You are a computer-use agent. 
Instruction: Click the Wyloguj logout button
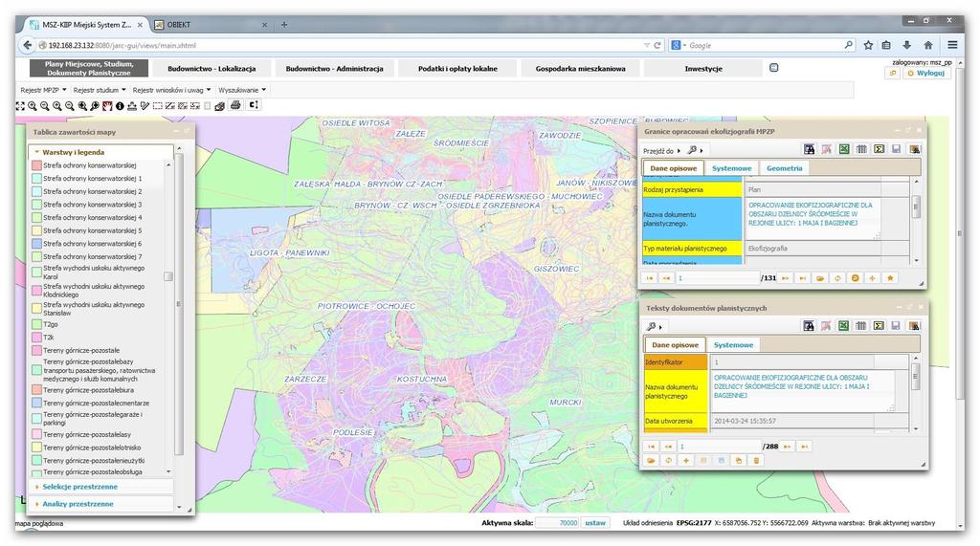(925, 73)
